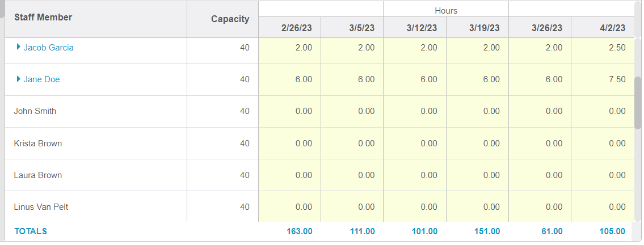The height and width of the screenshot is (245, 644).
Task: Edit Jacob Garcia hours for 2/26/23
Action: [x=289, y=48]
